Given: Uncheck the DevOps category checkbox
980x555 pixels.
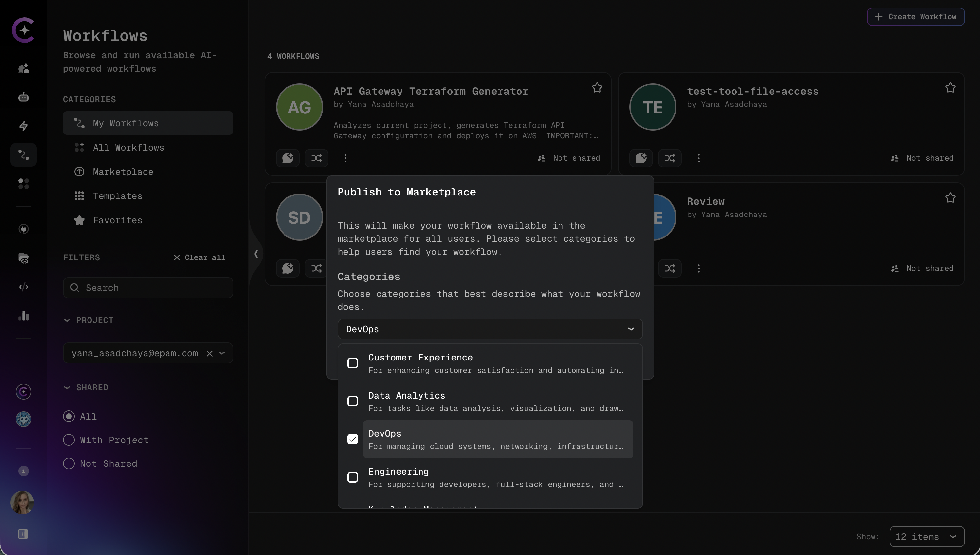Looking at the screenshot, I should tap(353, 439).
